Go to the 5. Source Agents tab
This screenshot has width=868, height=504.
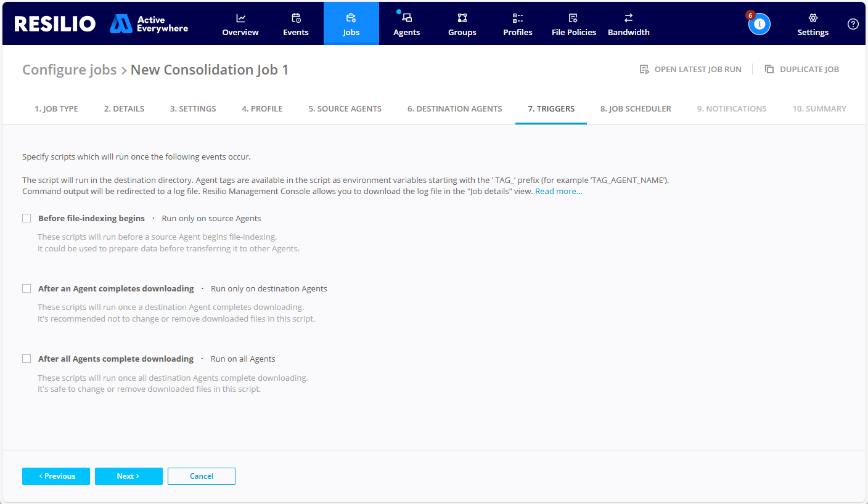(345, 108)
